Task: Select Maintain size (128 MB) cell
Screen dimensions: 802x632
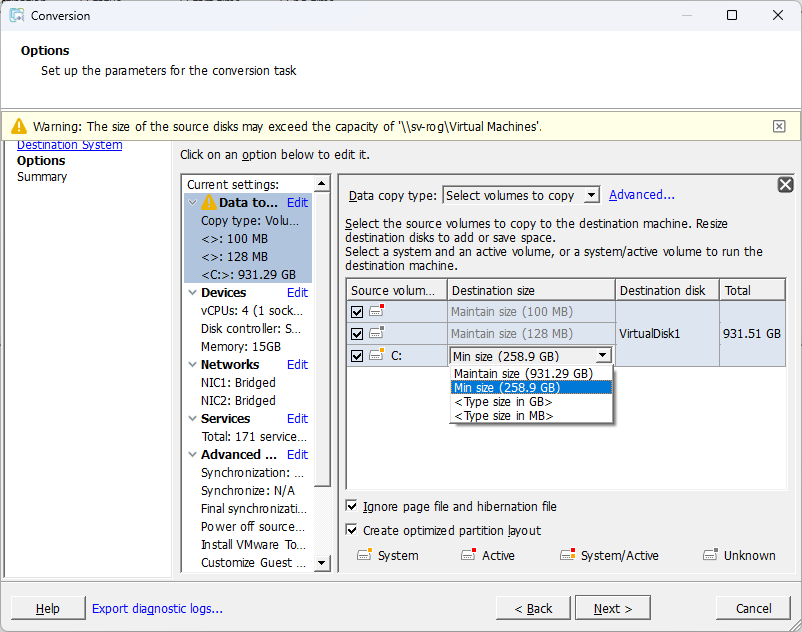Action: tap(531, 333)
